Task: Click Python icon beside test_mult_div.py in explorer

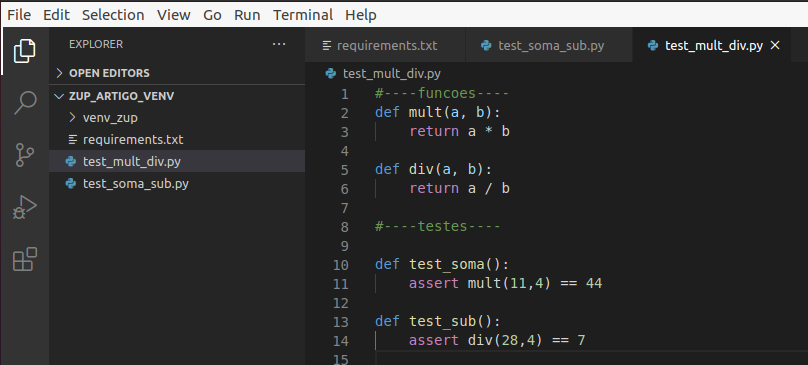Action: tap(71, 161)
